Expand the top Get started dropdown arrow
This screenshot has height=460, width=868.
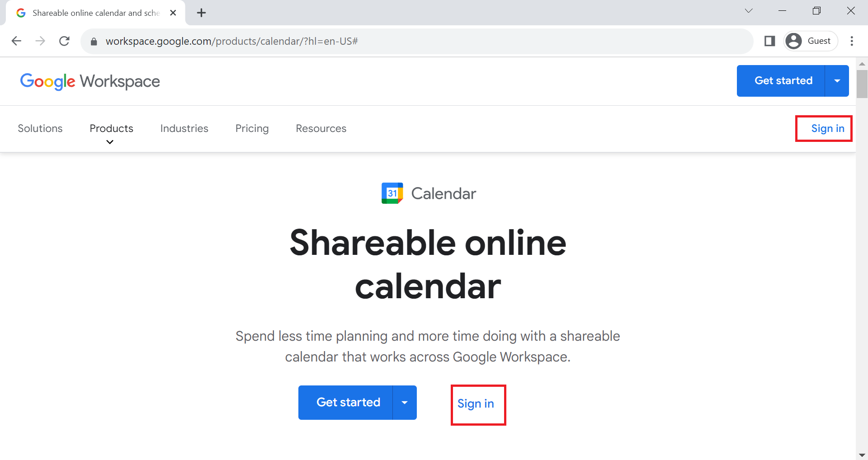(x=837, y=81)
